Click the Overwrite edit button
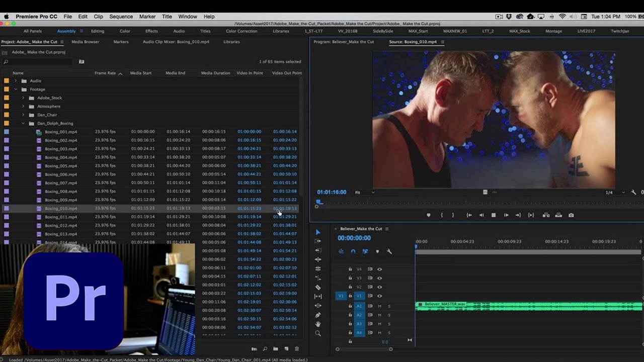 coord(558,215)
